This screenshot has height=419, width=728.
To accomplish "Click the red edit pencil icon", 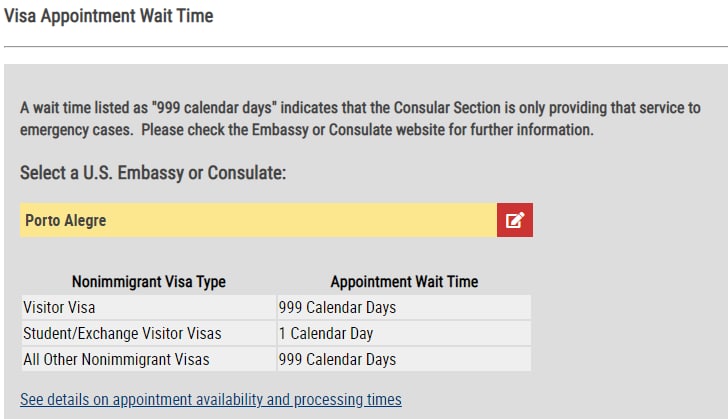I will coord(514,220).
